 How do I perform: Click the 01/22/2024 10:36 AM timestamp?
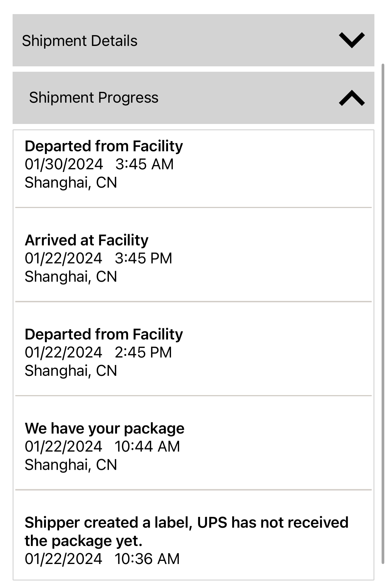pyautogui.click(x=102, y=559)
